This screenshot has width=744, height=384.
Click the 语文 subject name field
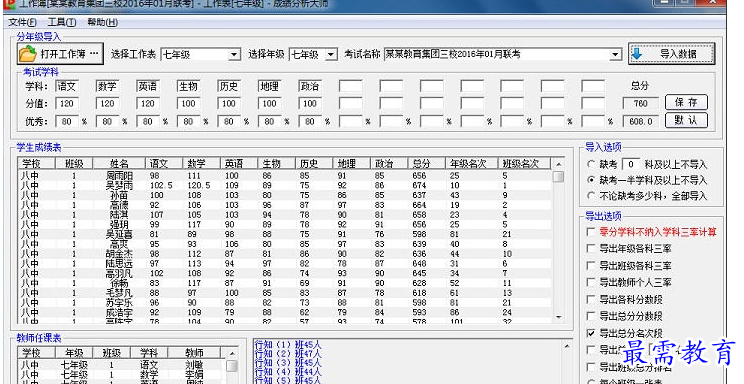coord(67,86)
